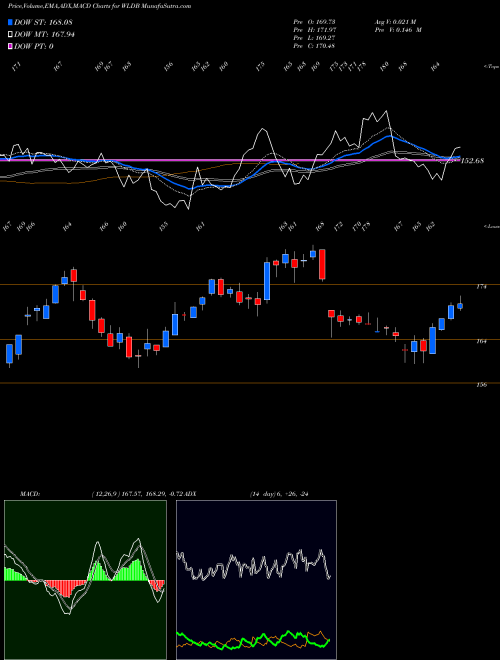Click the 152.68 price label on EMA chart
Screen dimensions: 500x660
tap(473, 160)
